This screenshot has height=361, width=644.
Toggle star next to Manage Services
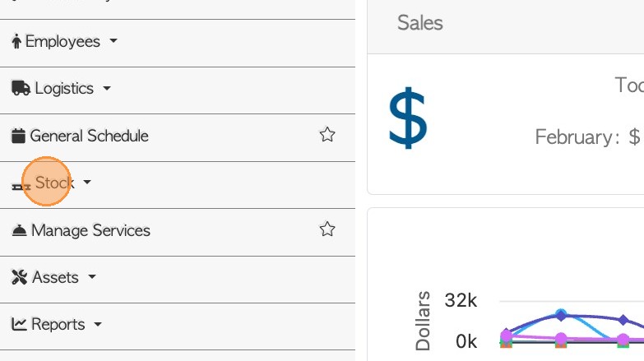[327, 229]
